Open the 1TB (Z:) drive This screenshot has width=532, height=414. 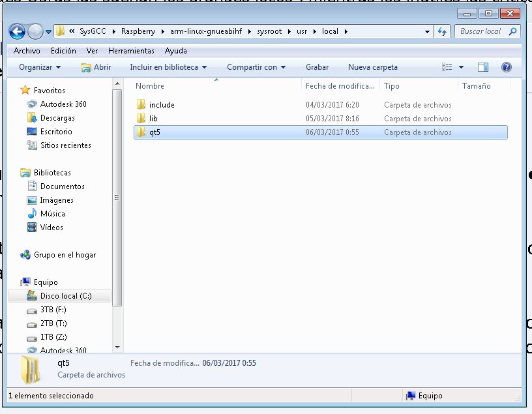coord(53,336)
